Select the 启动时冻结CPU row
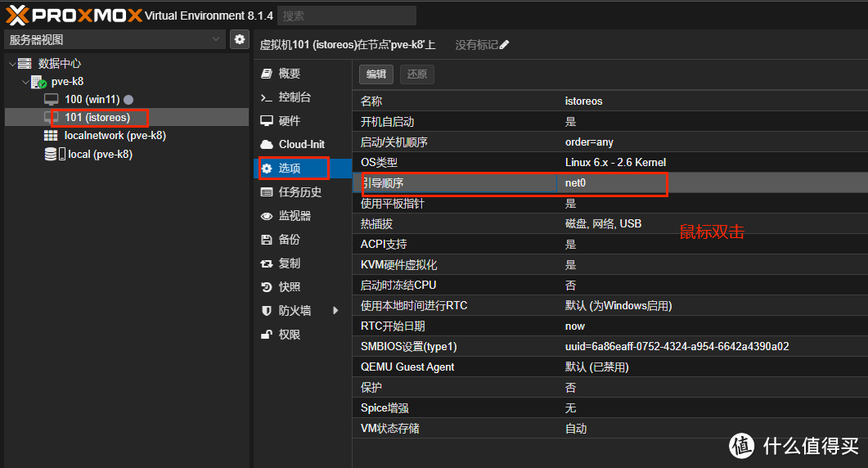The height and width of the screenshot is (468, 868). click(x=610, y=286)
